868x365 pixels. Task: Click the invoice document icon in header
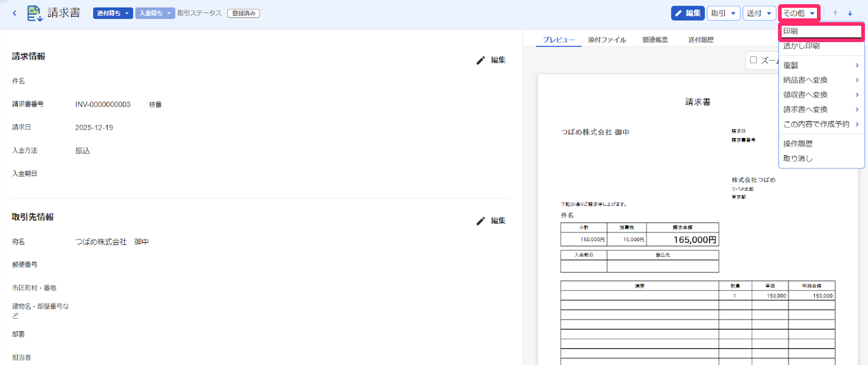35,13
